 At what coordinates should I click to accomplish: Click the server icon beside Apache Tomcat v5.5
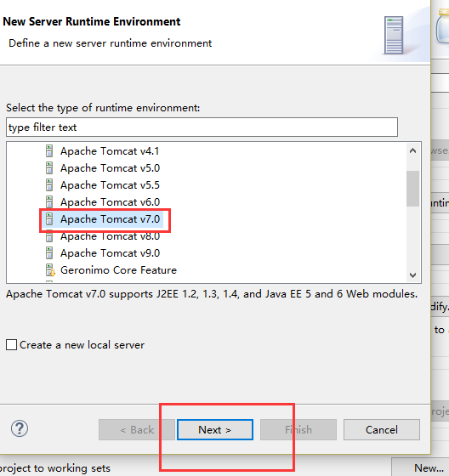[x=49, y=185]
